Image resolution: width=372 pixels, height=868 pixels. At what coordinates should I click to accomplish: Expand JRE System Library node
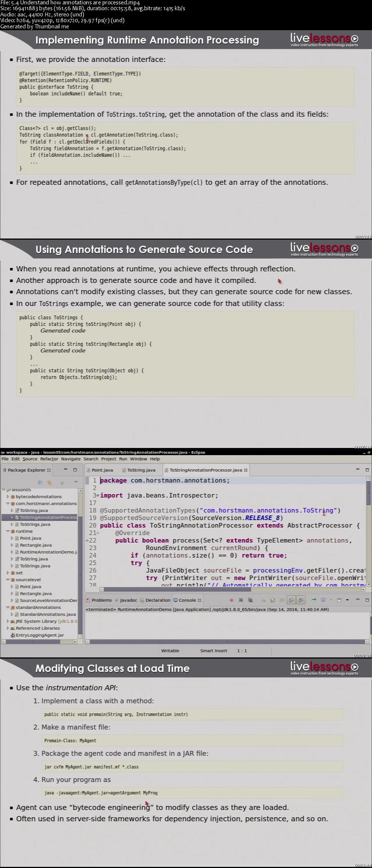click(x=8, y=621)
